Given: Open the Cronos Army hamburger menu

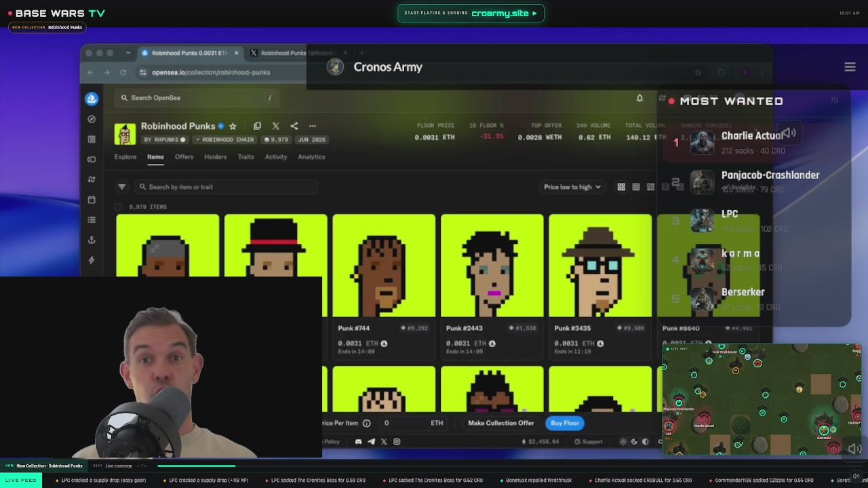Looking at the screenshot, I should [850, 67].
